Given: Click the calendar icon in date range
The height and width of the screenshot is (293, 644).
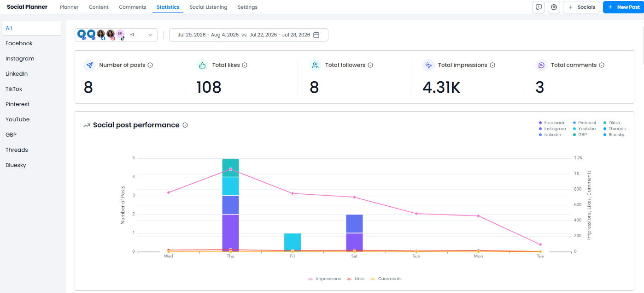Looking at the screenshot, I should coord(316,35).
